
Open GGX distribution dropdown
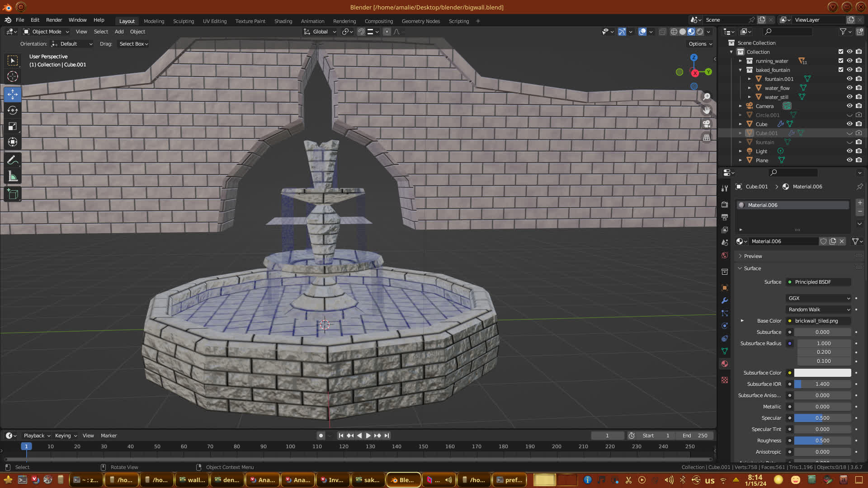(x=819, y=298)
